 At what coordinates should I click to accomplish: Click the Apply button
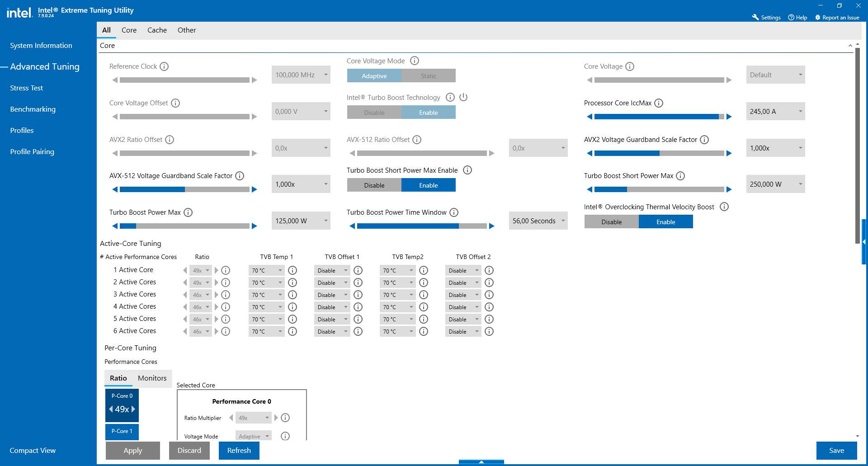pos(132,450)
